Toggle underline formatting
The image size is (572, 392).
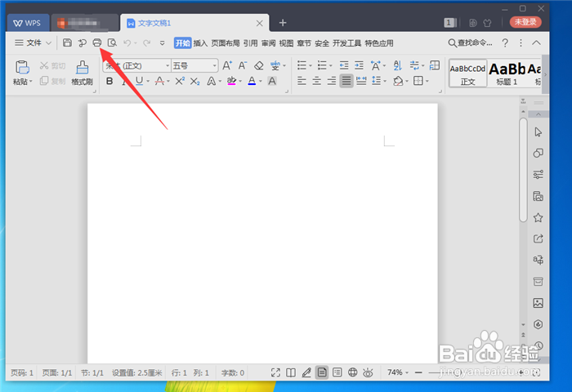[139, 81]
